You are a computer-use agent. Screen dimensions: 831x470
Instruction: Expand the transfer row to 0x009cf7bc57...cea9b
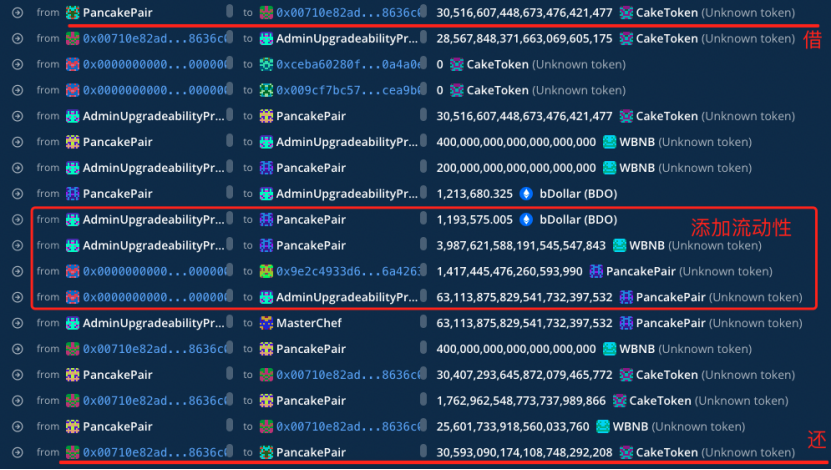17,91
